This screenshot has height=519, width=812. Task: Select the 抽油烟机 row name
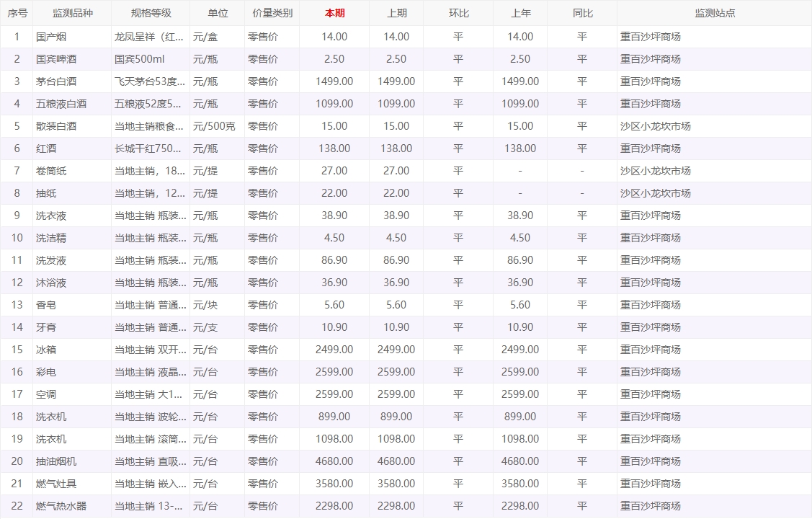[56, 461]
